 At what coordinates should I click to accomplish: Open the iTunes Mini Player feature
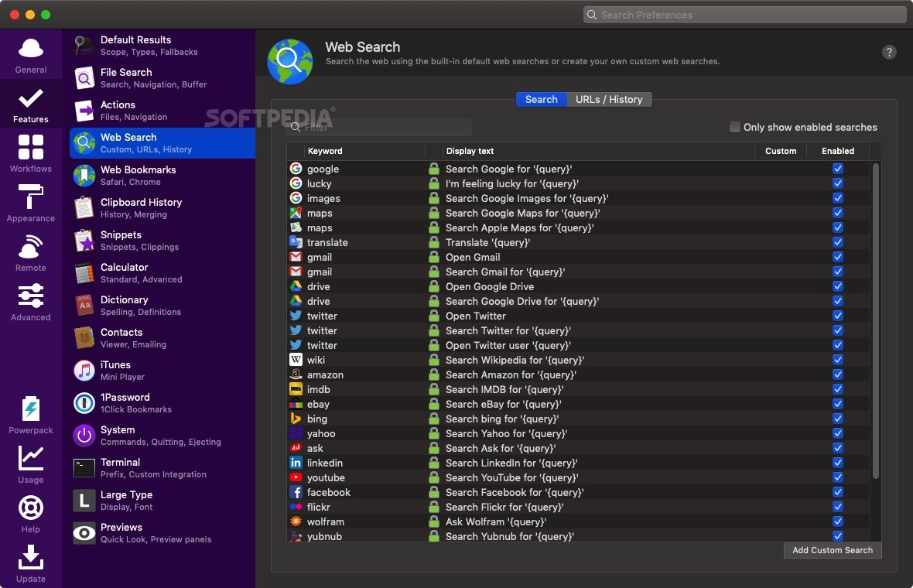[x=162, y=371]
